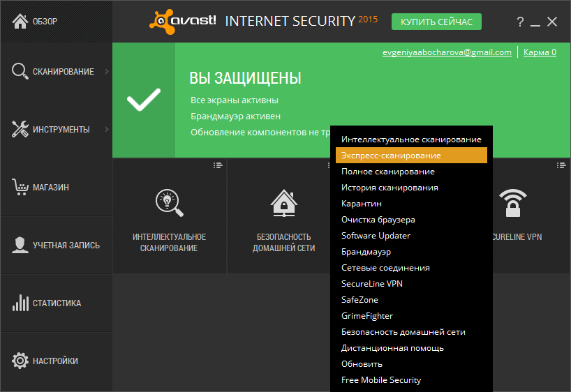
Task: Click the Statistics bar chart icon
Action: [20, 303]
